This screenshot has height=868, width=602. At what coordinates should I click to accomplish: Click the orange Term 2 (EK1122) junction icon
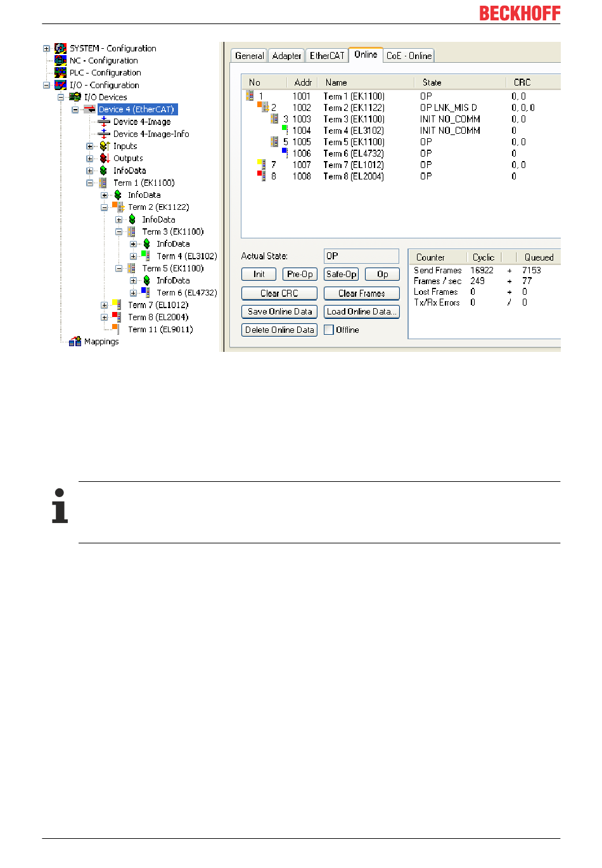click(x=118, y=207)
